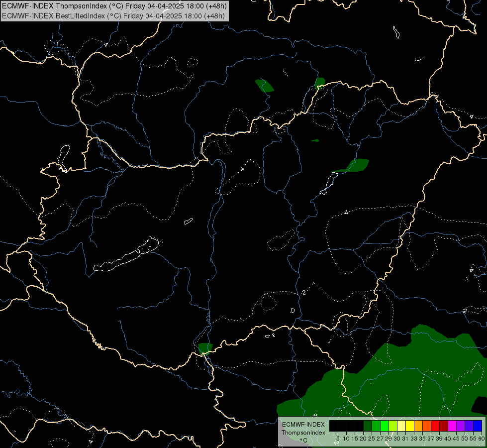Select the bright green 27–29 legend swatch
This screenshot has width=487, height=448.
point(385,426)
